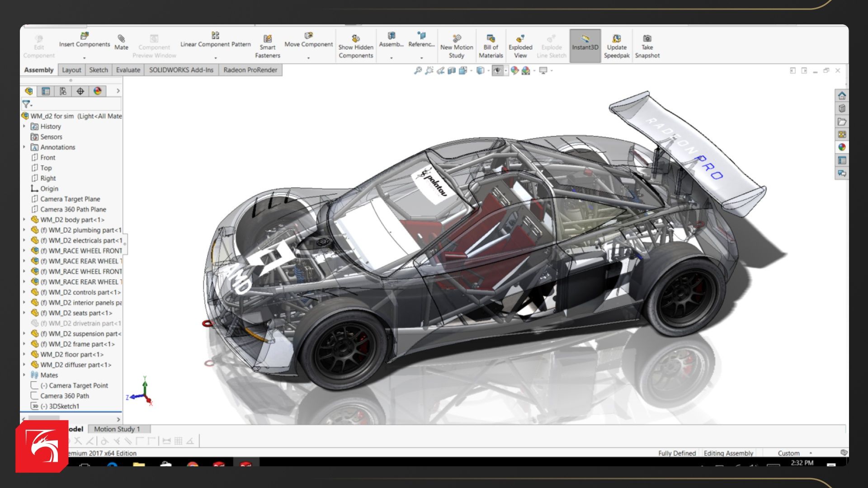The height and width of the screenshot is (488, 868).
Task: Switch to the Evaluate tab
Action: pyautogui.click(x=128, y=70)
